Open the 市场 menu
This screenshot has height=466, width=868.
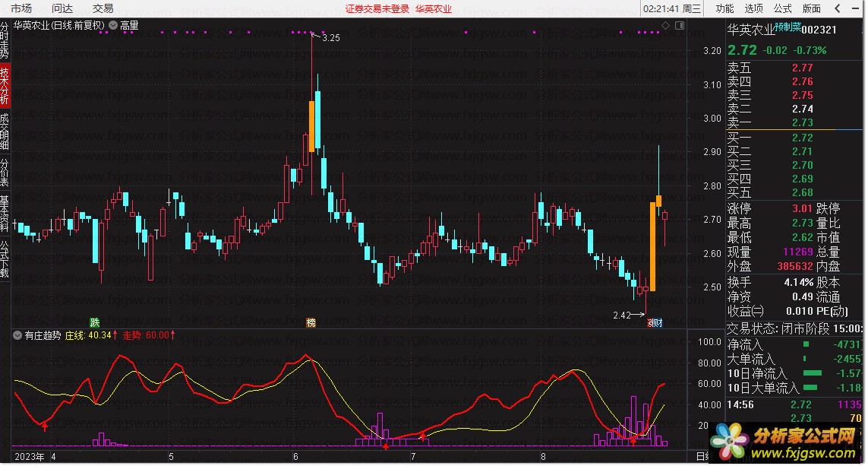click(21, 8)
